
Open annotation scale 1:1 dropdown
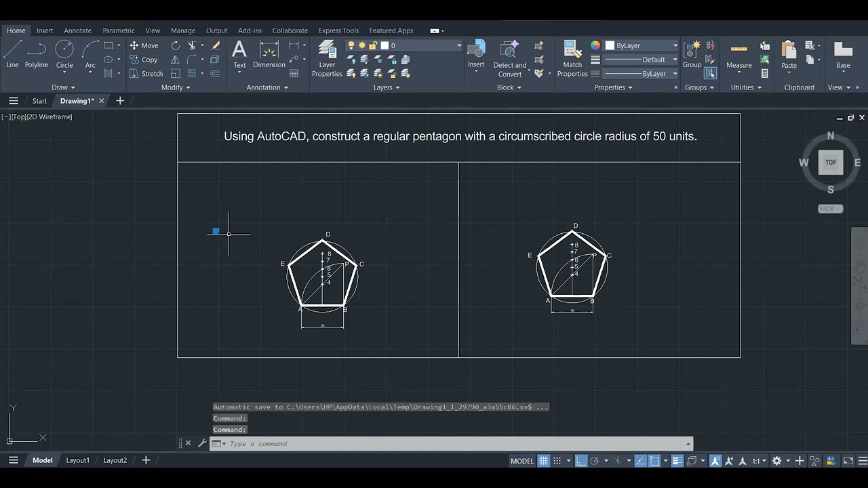[758, 461]
